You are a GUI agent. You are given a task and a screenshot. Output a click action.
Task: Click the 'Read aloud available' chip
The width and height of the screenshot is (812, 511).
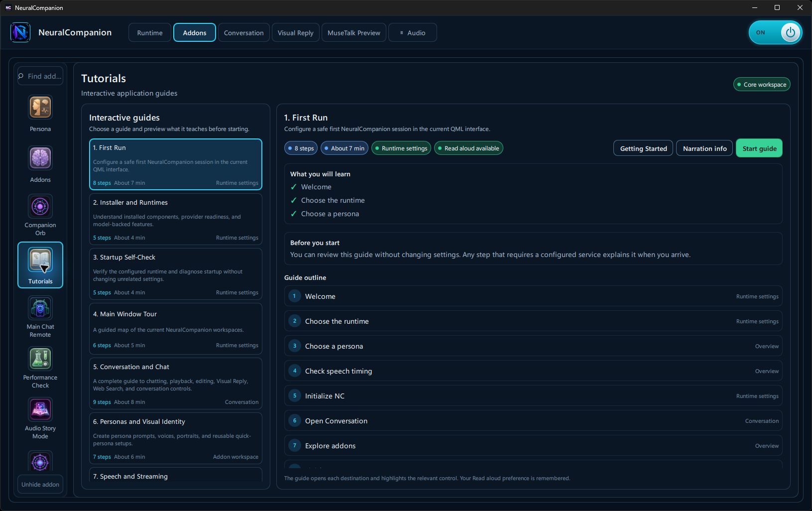(x=468, y=148)
